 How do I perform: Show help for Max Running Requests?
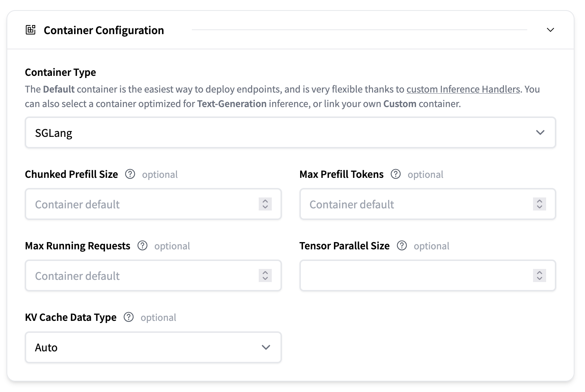coord(142,246)
